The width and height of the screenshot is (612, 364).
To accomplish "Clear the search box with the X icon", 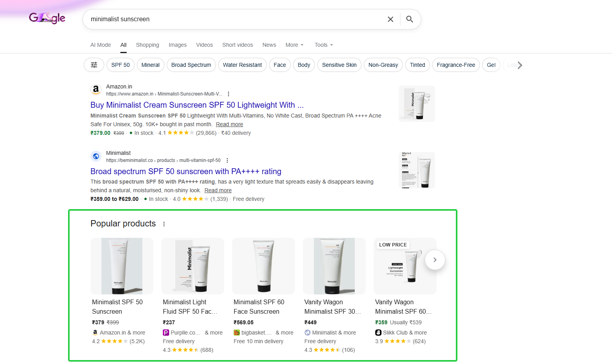I will point(390,19).
